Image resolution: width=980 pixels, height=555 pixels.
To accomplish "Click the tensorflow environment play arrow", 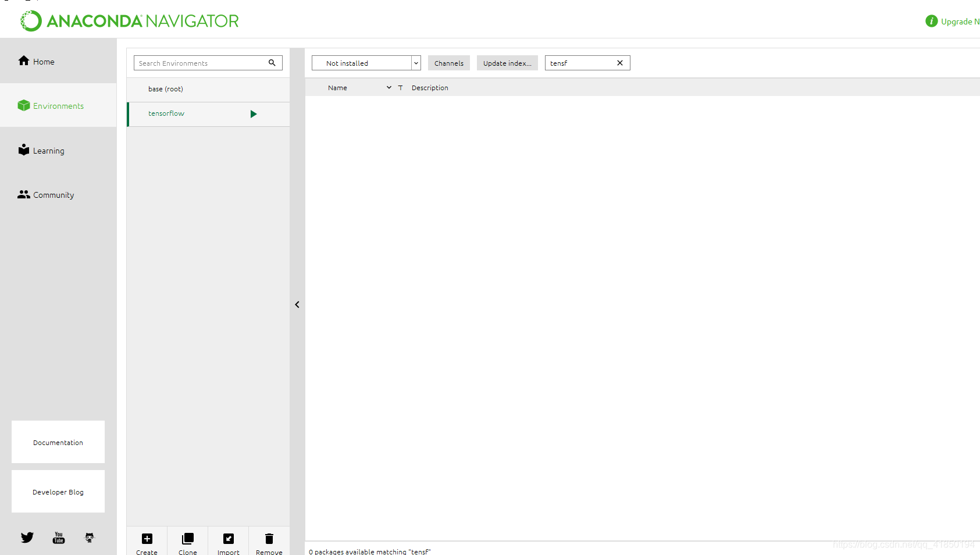I will coord(254,114).
